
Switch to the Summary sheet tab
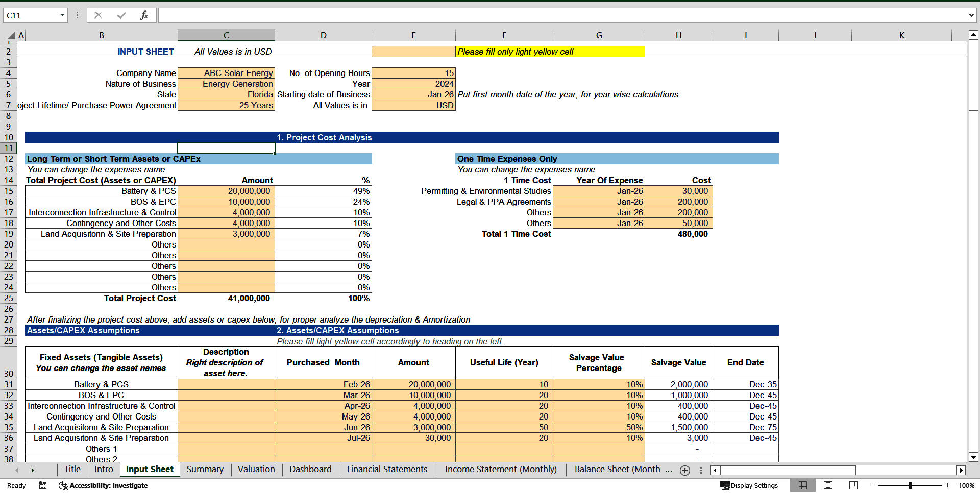tap(205, 470)
